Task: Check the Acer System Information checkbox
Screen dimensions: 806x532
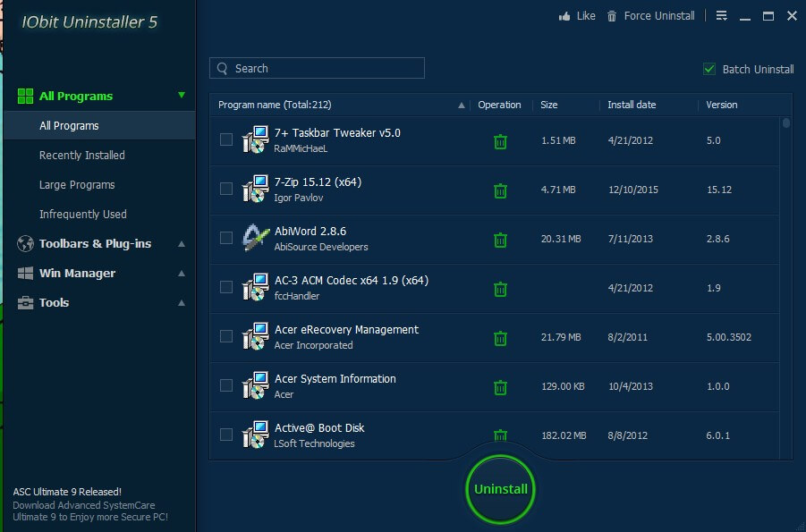Action: pyautogui.click(x=226, y=385)
